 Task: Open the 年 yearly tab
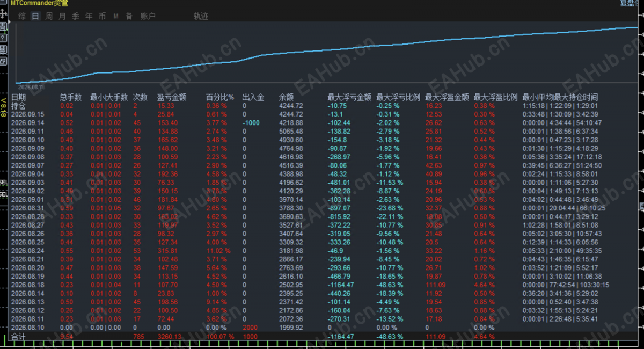click(89, 17)
